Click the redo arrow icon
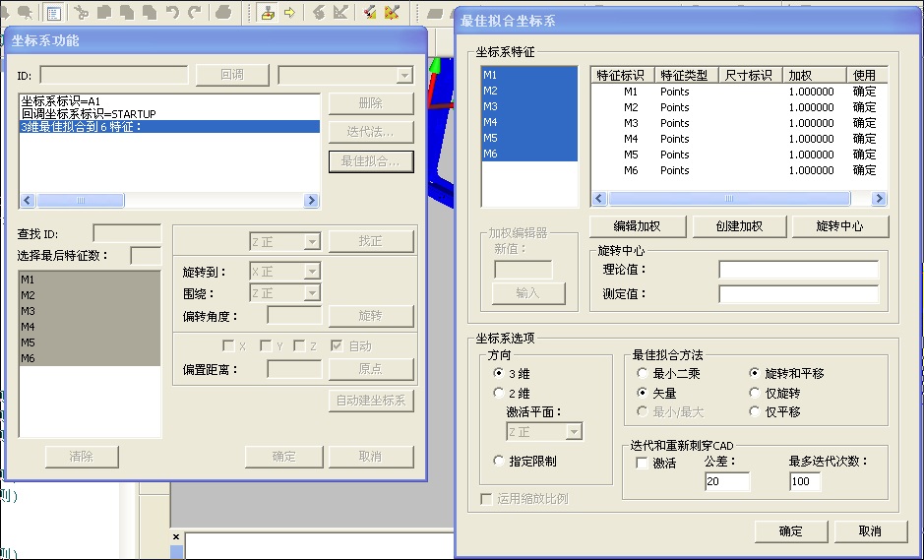Screen dimensions: 924x560 (x=194, y=13)
